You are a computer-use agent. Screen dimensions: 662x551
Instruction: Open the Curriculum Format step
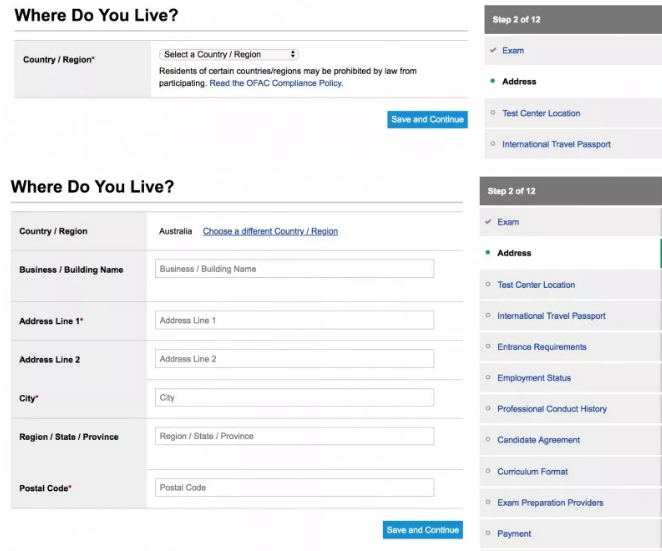pyautogui.click(x=535, y=471)
